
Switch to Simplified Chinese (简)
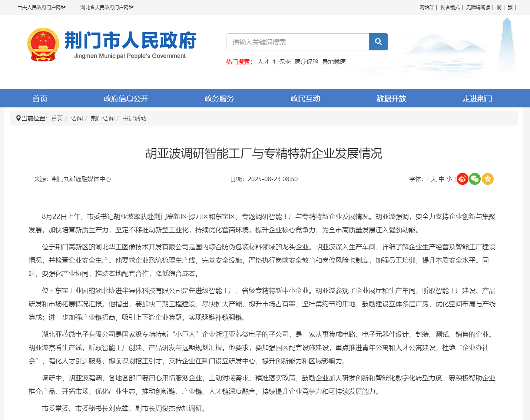(x=499, y=7)
